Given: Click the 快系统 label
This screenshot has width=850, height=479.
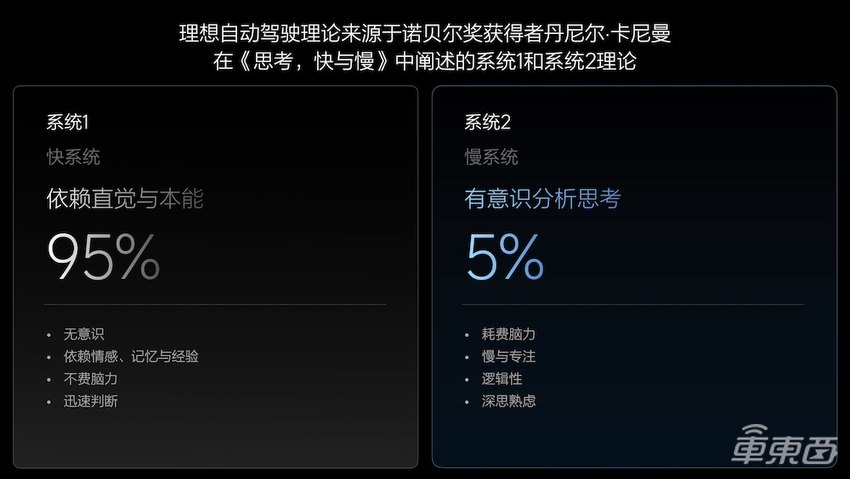Looking at the screenshot, I should click(74, 157).
